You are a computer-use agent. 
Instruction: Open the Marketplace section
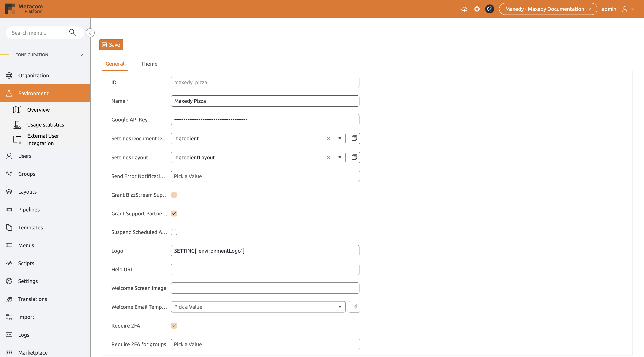(33, 353)
